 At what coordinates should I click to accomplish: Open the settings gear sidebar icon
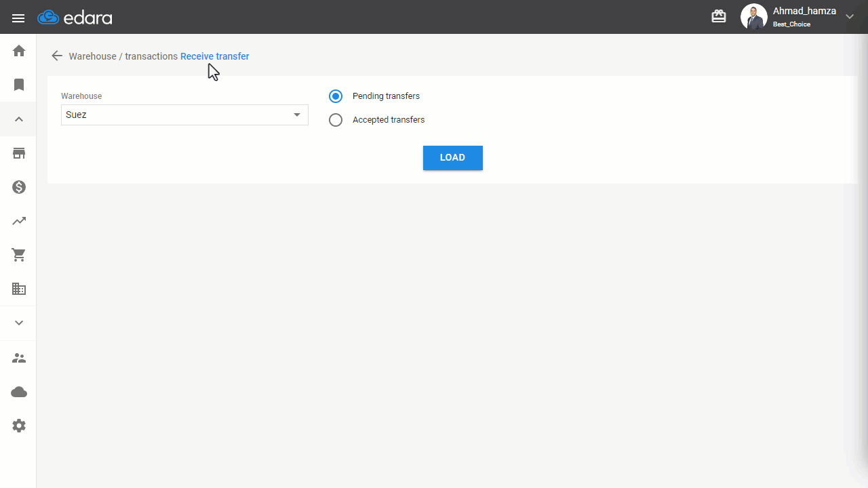click(x=19, y=426)
